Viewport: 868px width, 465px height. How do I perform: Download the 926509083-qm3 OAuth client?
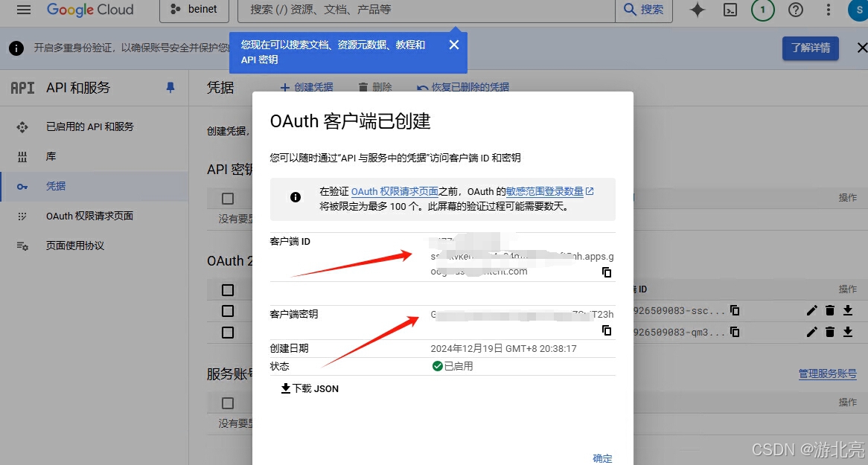pos(847,332)
